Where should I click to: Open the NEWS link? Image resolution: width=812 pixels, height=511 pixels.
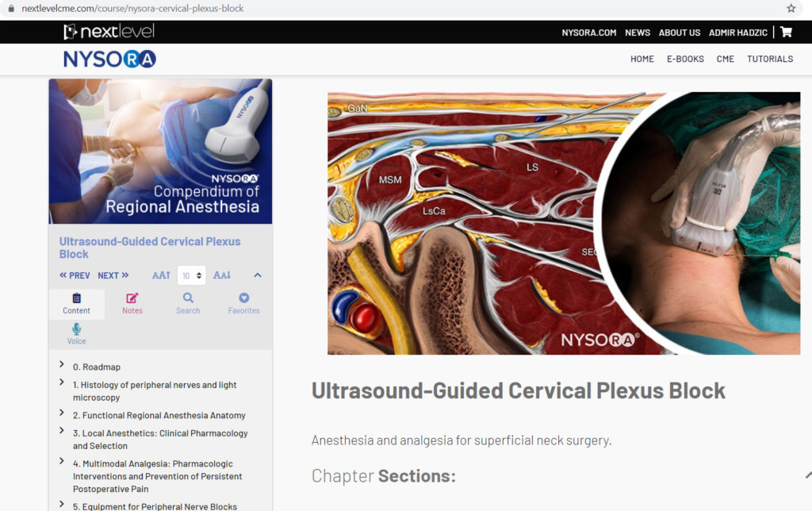pos(638,33)
